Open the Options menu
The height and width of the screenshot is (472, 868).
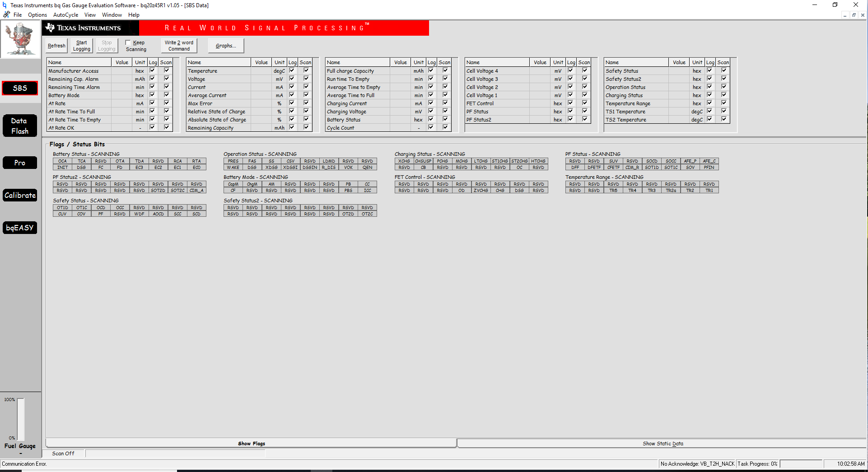[37, 15]
